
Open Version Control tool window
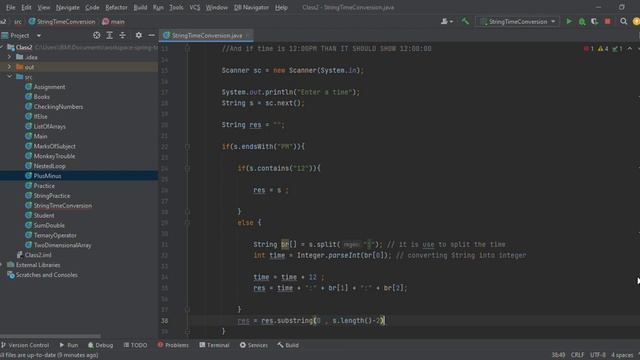coord(25,345)
